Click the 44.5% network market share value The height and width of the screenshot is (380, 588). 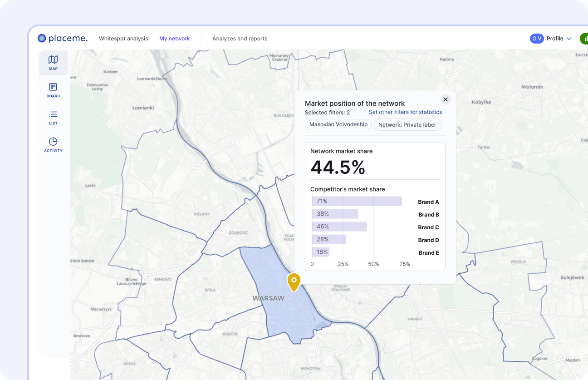click(x=338, y=168)
